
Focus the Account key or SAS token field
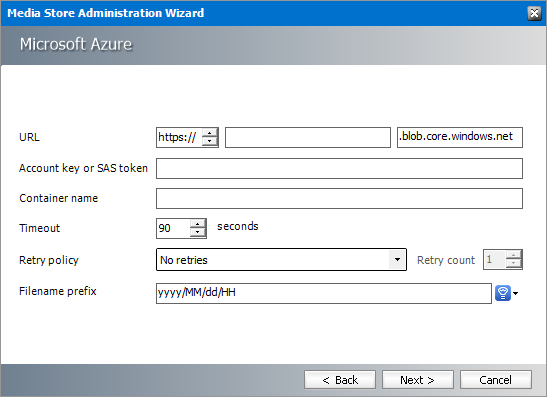coord(339,168)
